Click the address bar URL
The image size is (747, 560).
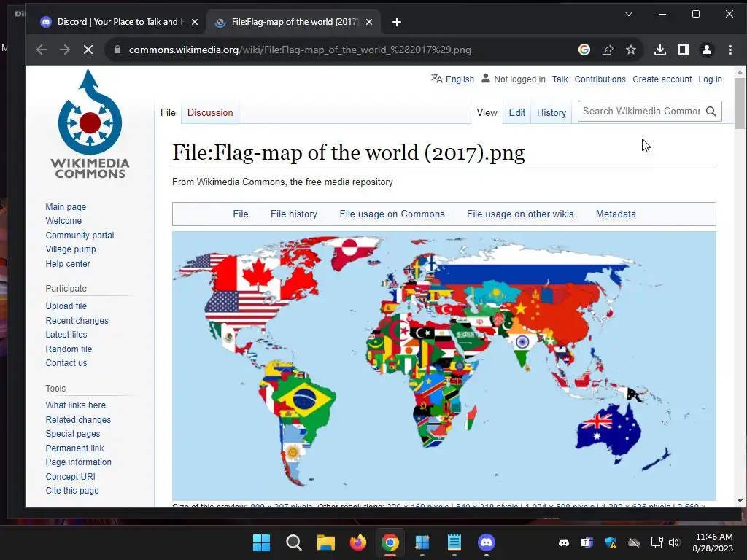(300, 50)
